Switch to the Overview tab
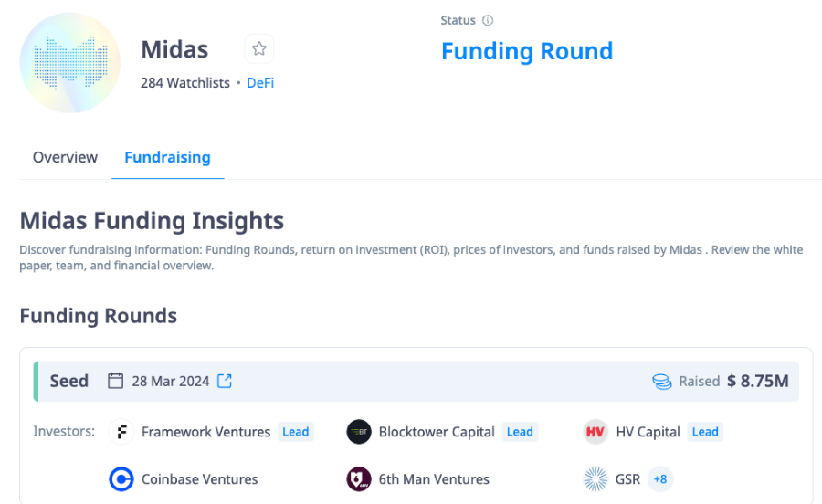Image resolution: width=822 pixels, height=504 pixels. tap(65, 157)
